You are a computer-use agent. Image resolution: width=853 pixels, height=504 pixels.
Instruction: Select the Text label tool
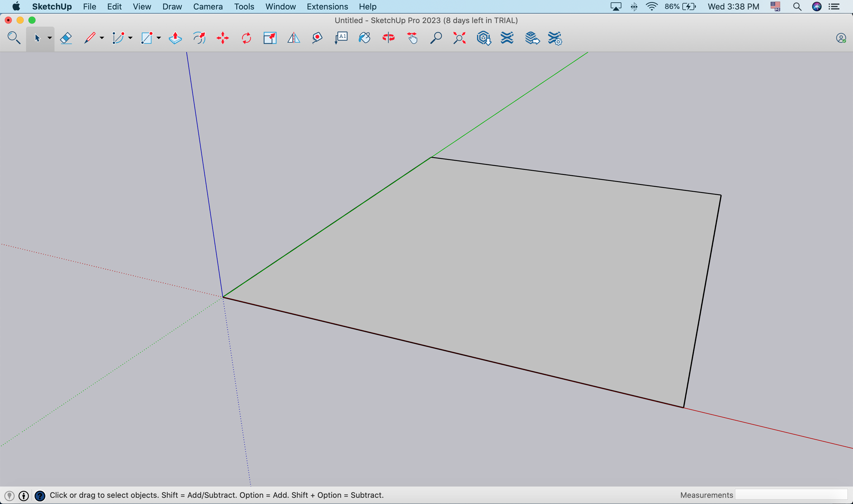click(x=341, y=38)
